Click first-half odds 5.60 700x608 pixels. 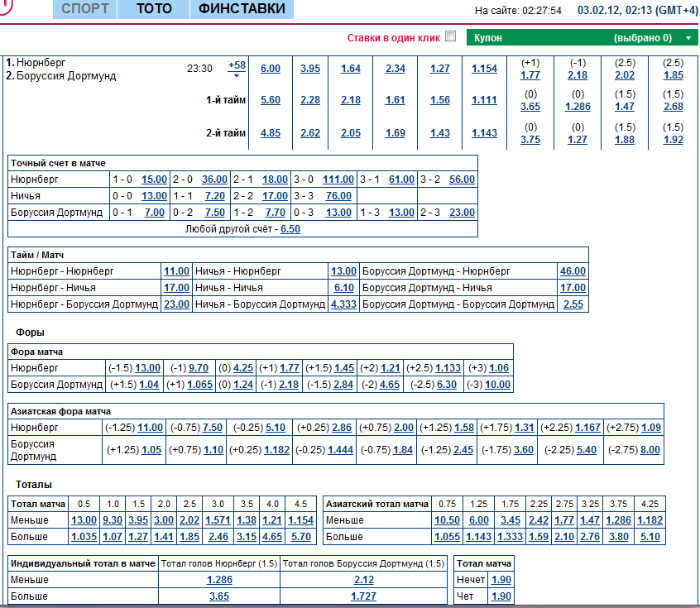[x=271, y=100]
